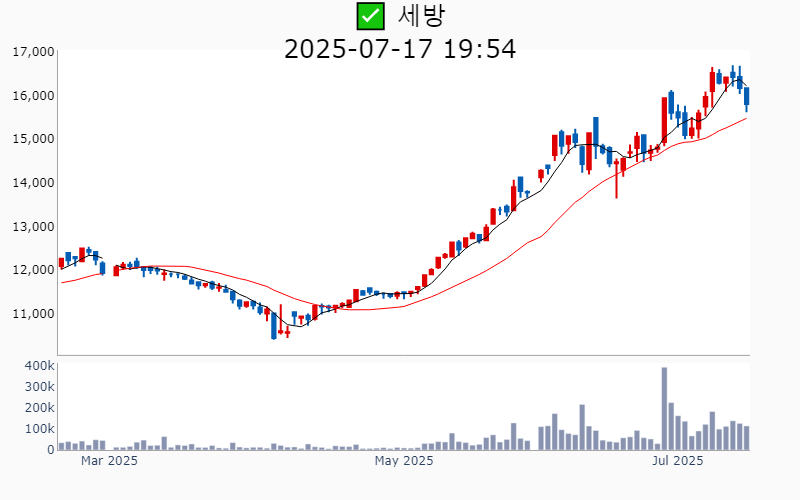Click the May 2025 date label
The image size is (800, 500).
[404, 461]
